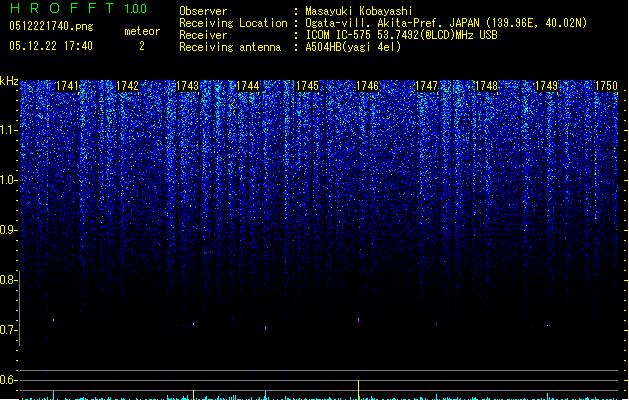
Task: Click the HROFFT 1.0.0 title text
Action: pyautogui.click(x=78, y=8)
